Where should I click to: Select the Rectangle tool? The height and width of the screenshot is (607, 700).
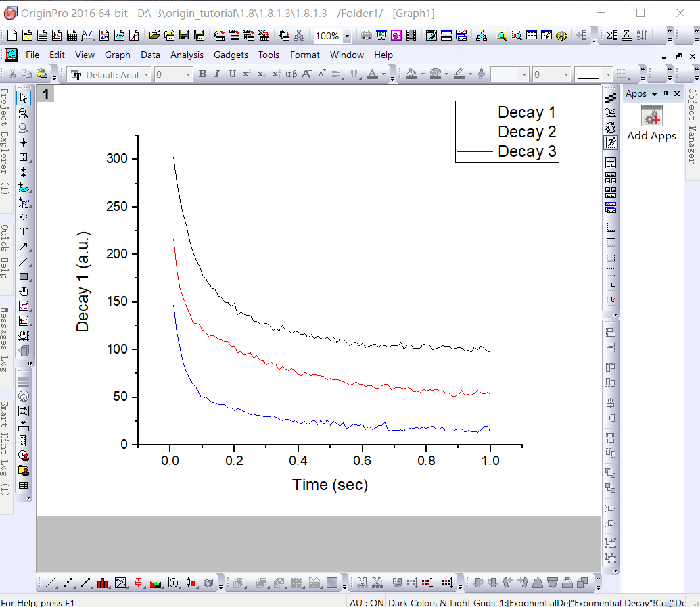click(24, 276)
